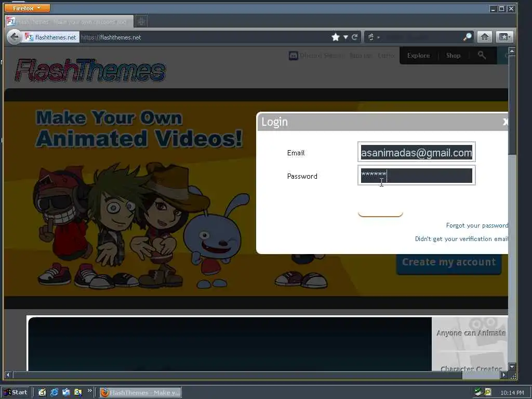Click the Create my account button
The height and width of the screenshot is (399, 532).
click(x=448, y=262)
